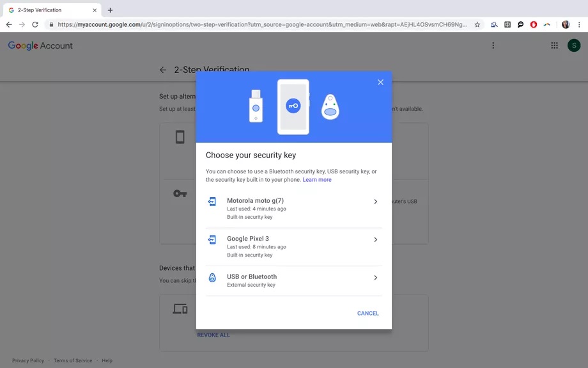588x368 pixels.
Task: Open the colorful arc extension icon
Action: tap(546, 24)
